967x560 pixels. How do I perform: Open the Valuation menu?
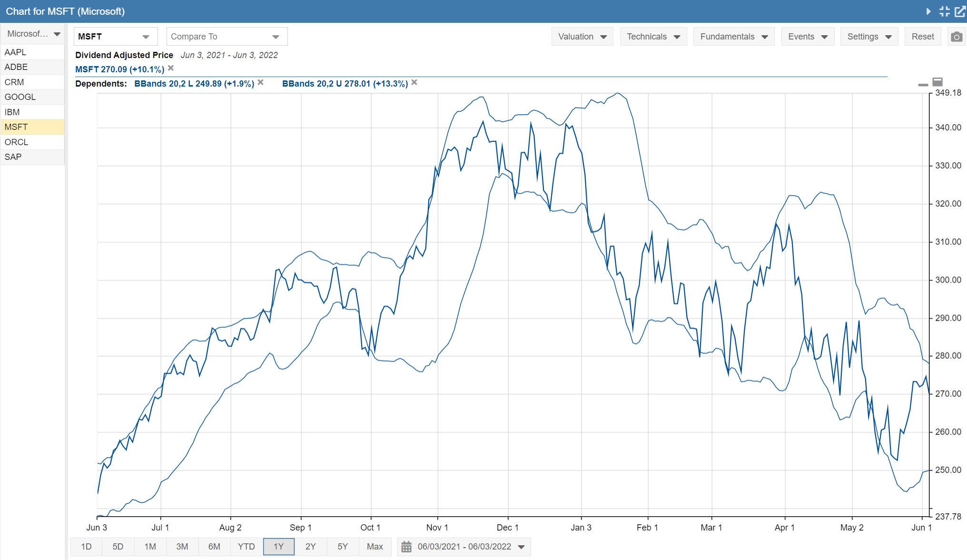coord(582,37)
